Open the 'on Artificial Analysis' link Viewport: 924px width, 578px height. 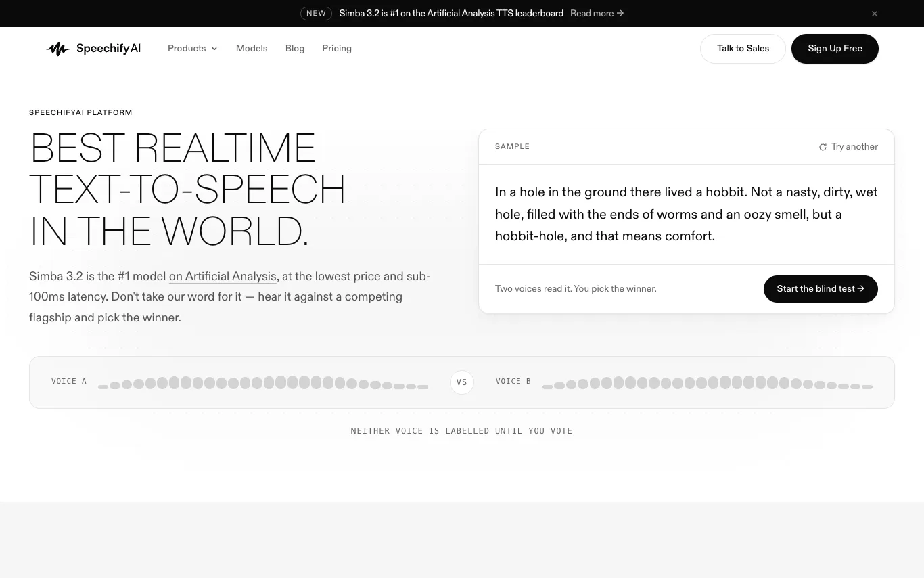click(x=223, y=276)
